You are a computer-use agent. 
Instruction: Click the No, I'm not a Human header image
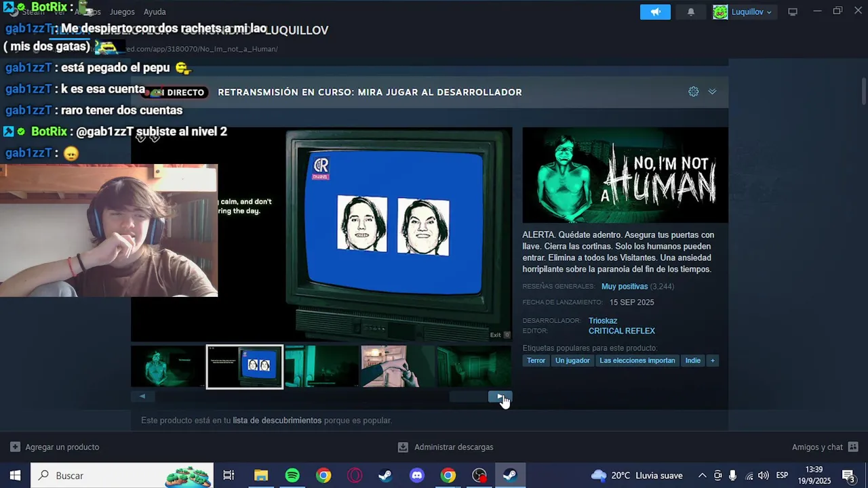tap(625, 175)
